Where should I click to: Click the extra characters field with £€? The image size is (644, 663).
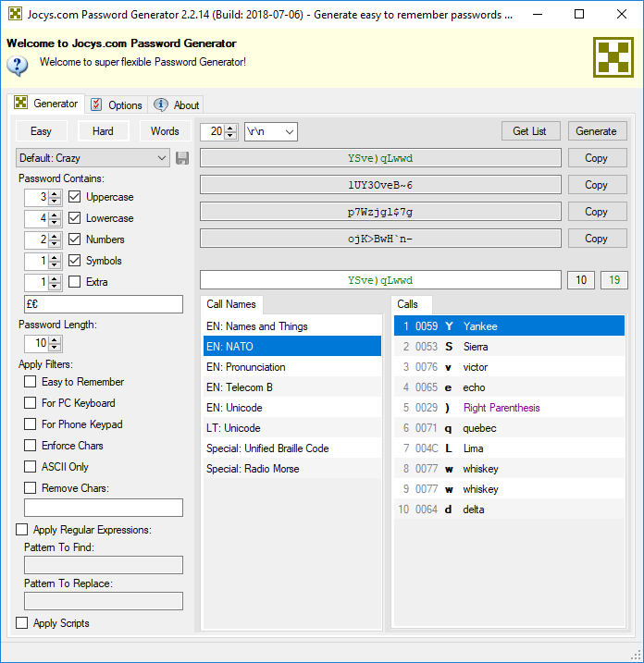104,304
